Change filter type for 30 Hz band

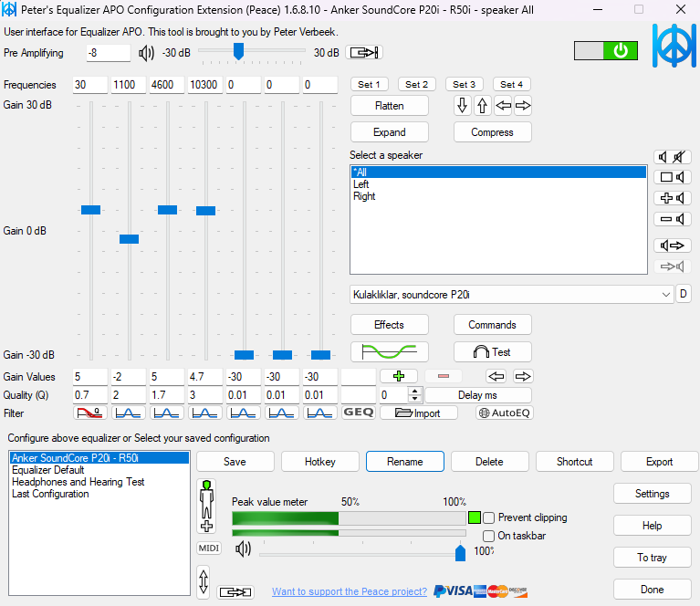click(x=90, y=413)
